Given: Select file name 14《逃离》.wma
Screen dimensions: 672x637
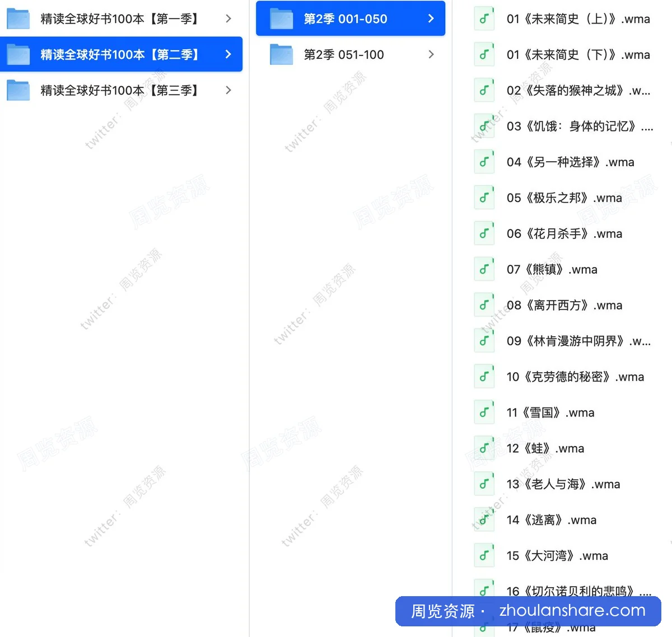Looking at the screenshot, I should [552, 521].
